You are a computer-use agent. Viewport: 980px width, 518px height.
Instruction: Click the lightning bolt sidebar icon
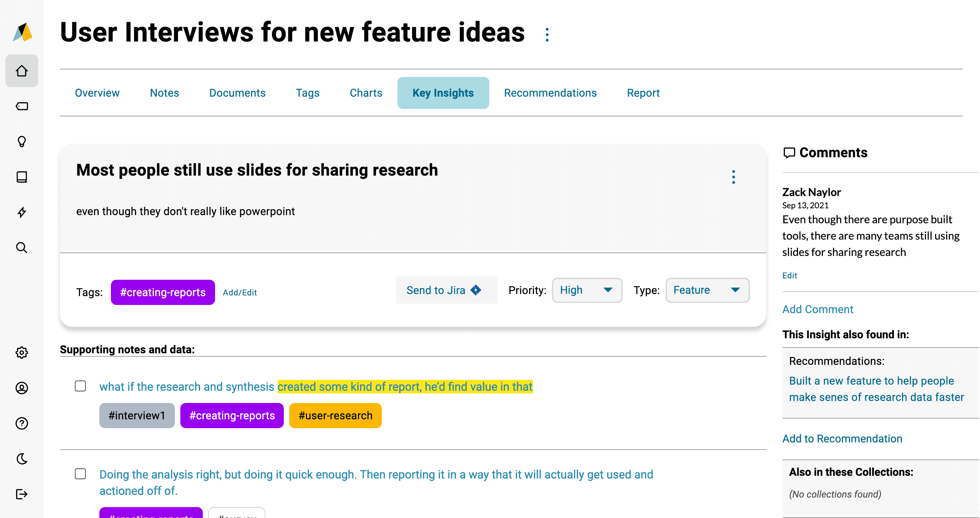pyautogui.click(x=22, y=212)
